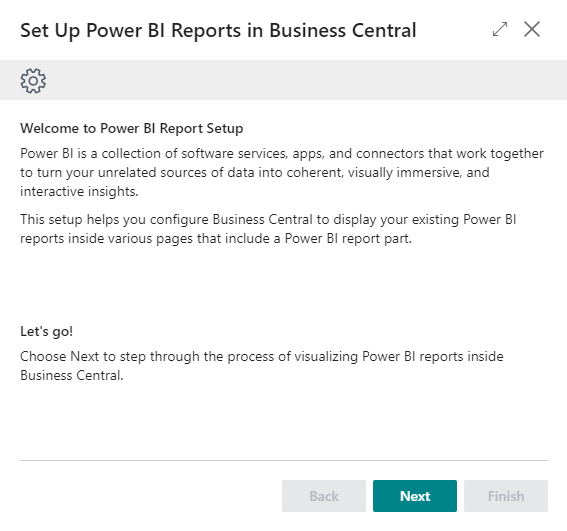This screenshot has width=567, height=531.
Task: Click the paragraph starting 'This setup helps you'
Action: [x=268, y=229]
